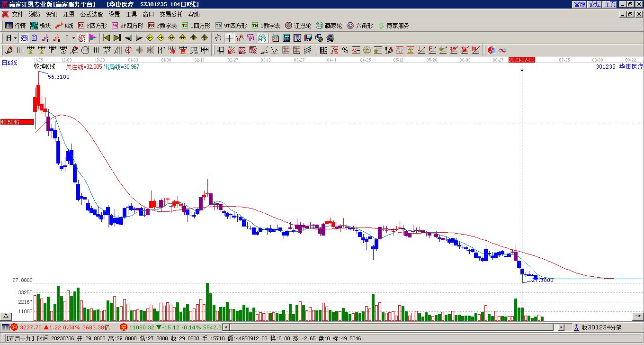Open the 窗口 menu
The image size is (644, 345).
148,15
